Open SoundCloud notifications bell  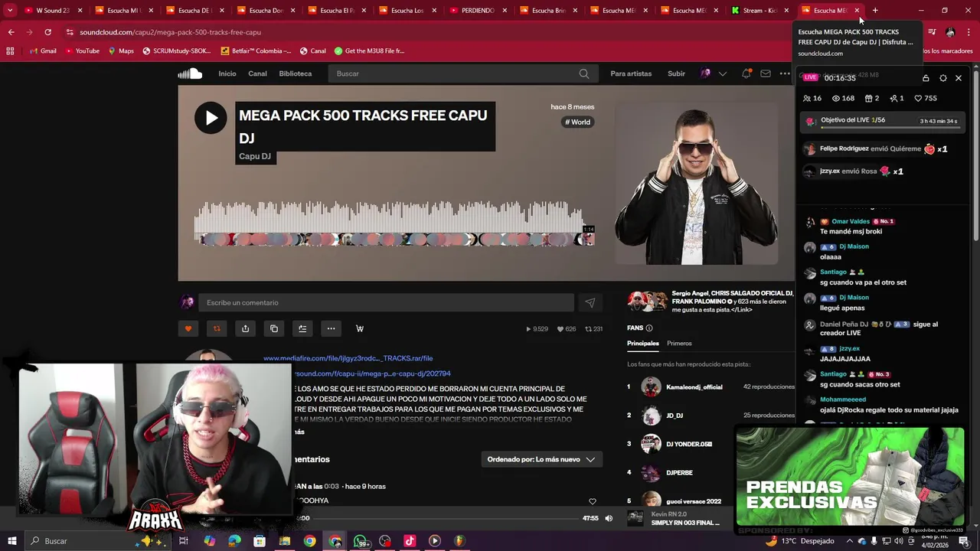pyautogui.click(x=746, y=73)
